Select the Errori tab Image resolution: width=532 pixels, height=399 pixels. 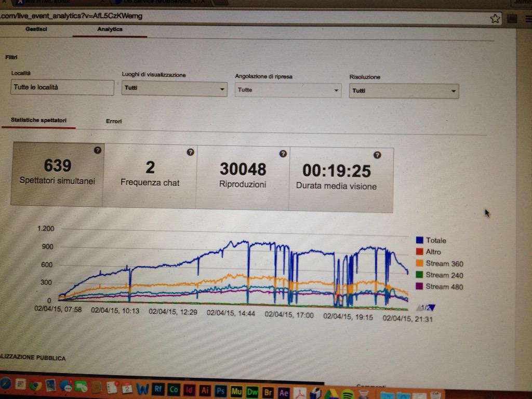click(x=114, y=122)
